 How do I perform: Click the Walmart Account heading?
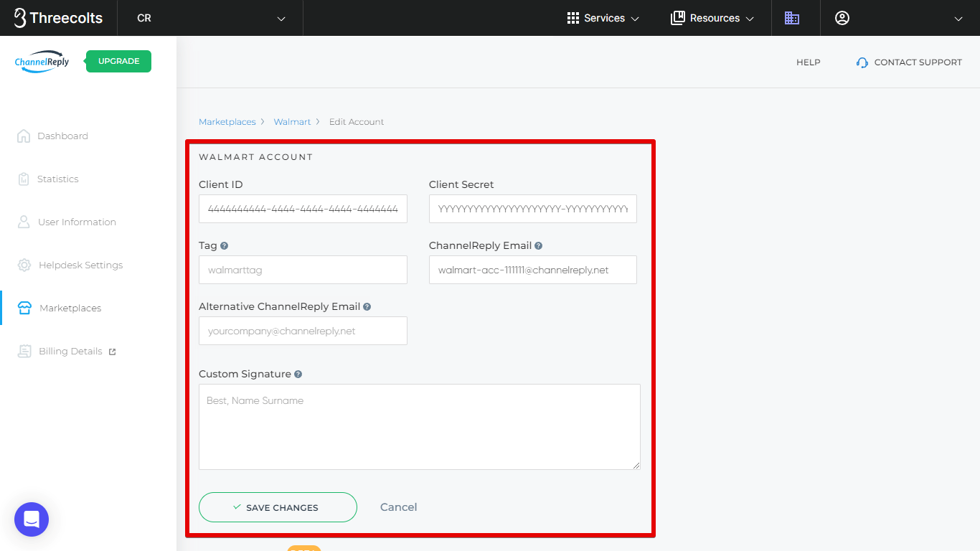[x=256, y=157]
